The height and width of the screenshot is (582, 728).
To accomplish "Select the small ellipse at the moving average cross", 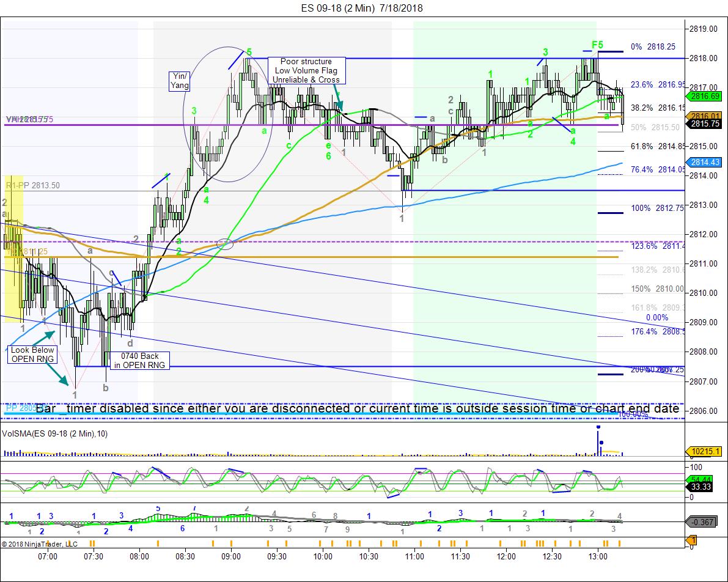I will [x=225, y=243].
